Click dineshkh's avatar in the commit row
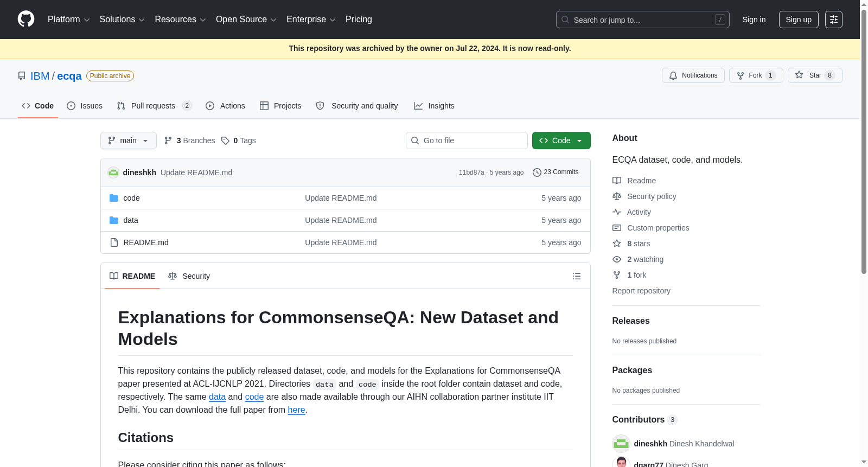This screenshot has height=467, width=868. click(113, 172)
